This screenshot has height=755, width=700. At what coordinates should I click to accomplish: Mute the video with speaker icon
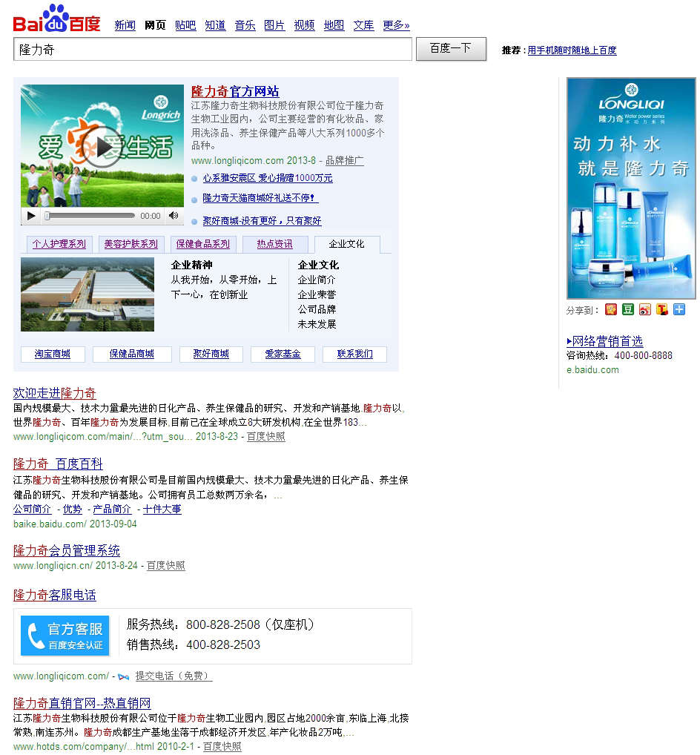click(174, 216)
